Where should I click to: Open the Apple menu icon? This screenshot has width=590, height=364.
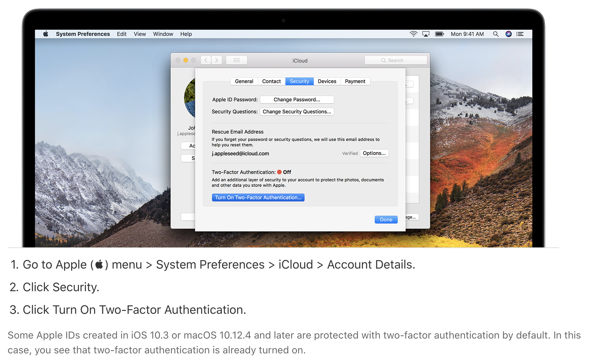[46, 34]
